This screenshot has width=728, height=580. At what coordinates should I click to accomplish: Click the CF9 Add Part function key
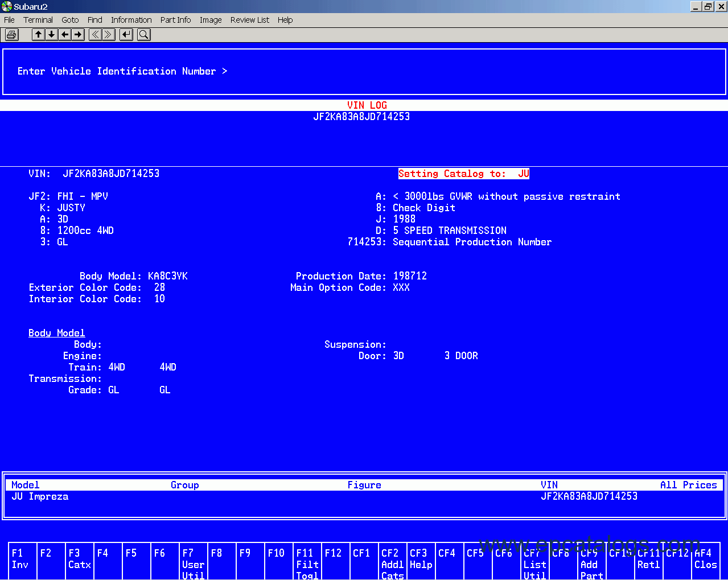click(x=592, y=561)
